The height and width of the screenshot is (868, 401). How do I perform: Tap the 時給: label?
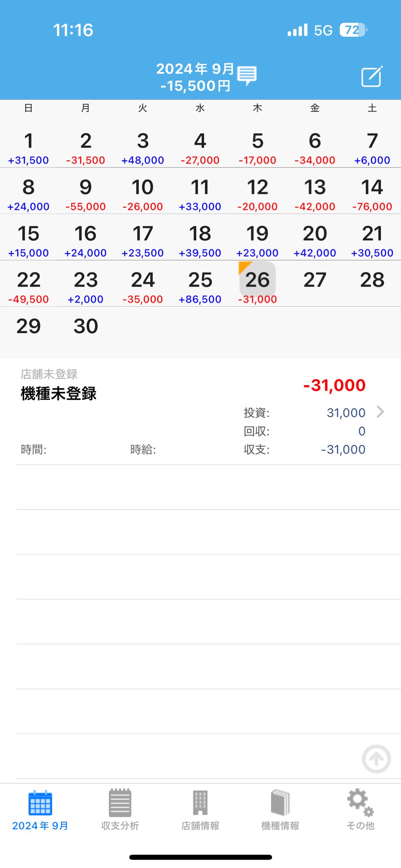pyautogui.click(x=143, y=450)
